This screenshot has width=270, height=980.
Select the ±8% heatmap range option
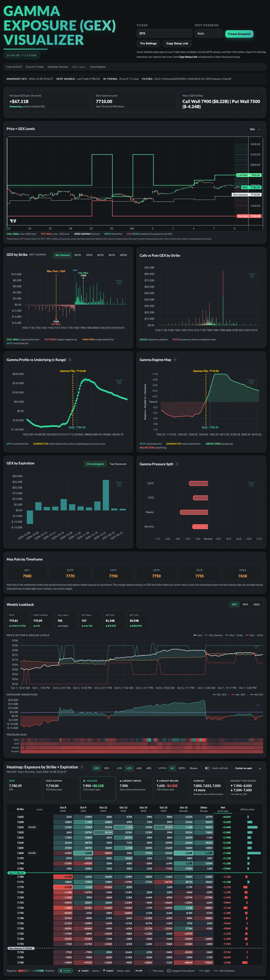click(x=149, y=768)
